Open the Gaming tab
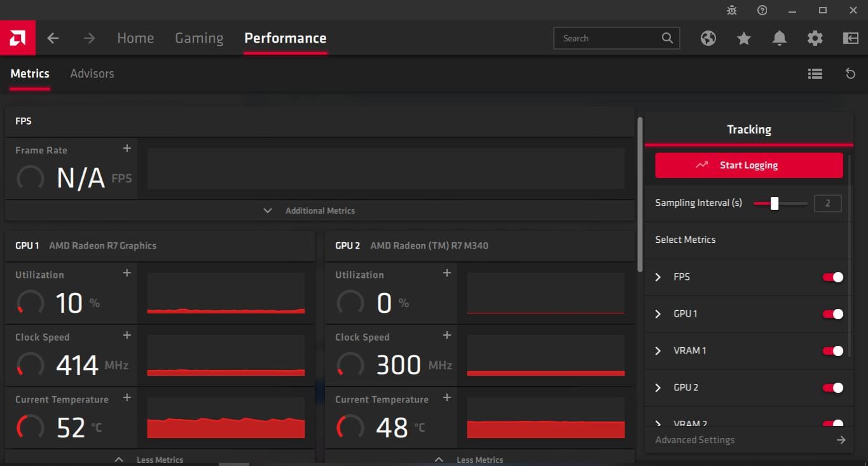Viewport: 868px width, 466px height. tap(199, 38)
